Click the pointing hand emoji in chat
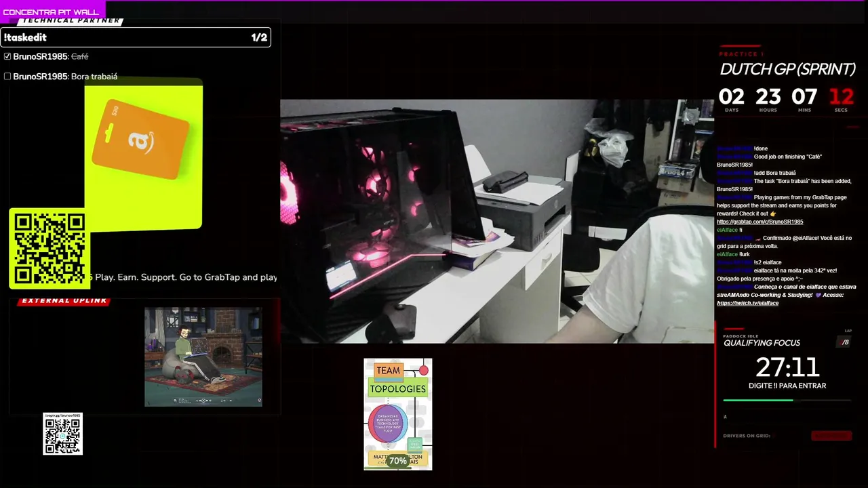Screen dimensions: 868x488 tap(773, 213)
